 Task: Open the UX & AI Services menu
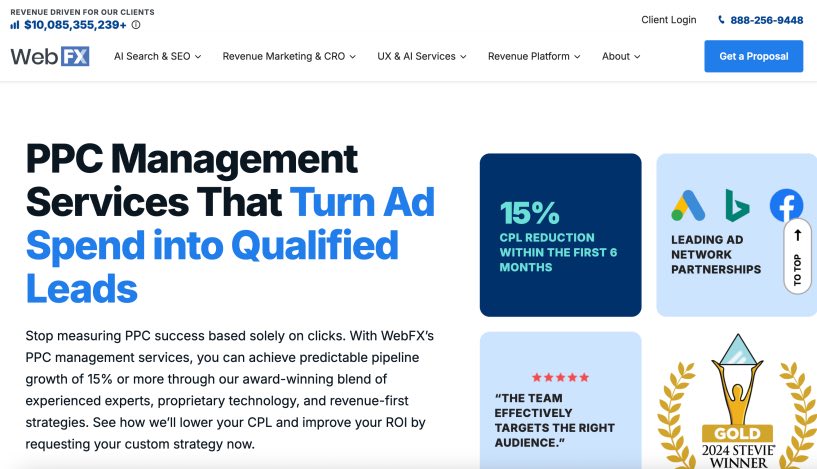pos(422,56)
